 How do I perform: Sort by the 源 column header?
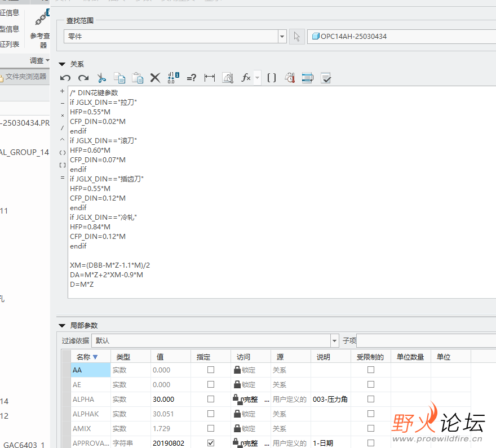point(280,357)
